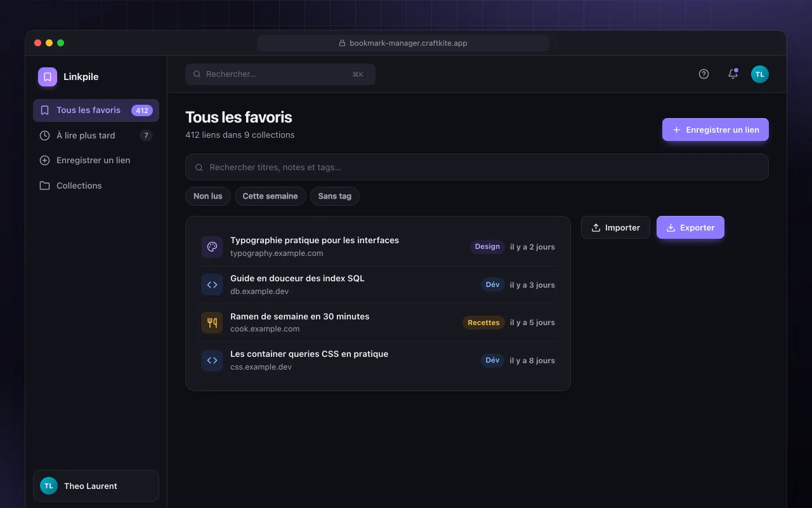Click the 7 count badge
812x508 pixels.
pyautogui.click(x=146, y=135)
